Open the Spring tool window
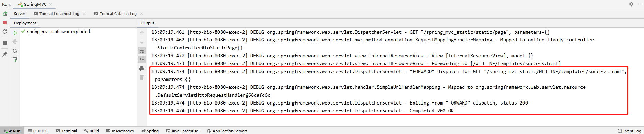 point(150,131)
